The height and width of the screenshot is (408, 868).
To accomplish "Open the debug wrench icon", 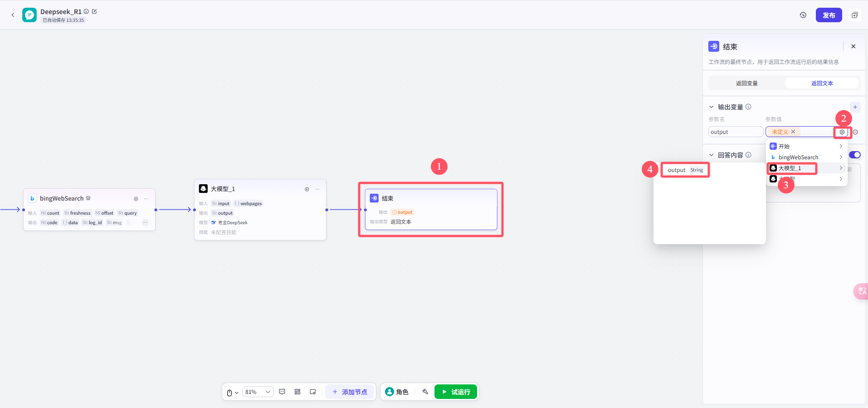I will (x=425, y=392).
